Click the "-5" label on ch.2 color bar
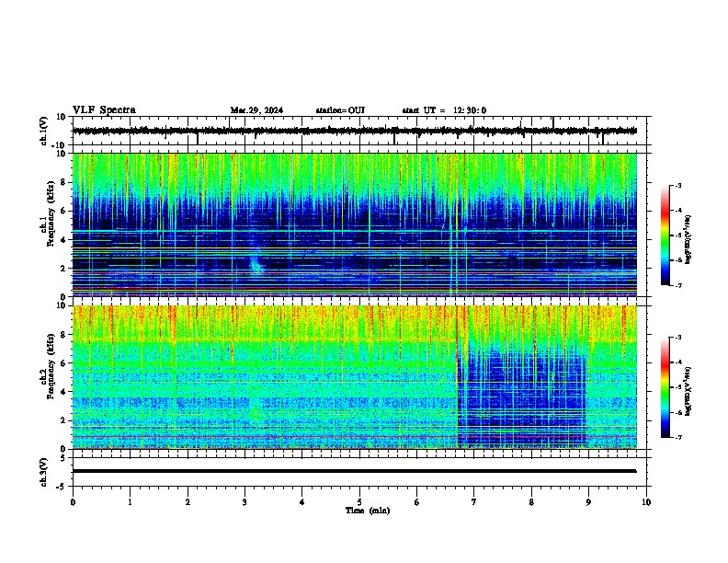 (678, 387)
